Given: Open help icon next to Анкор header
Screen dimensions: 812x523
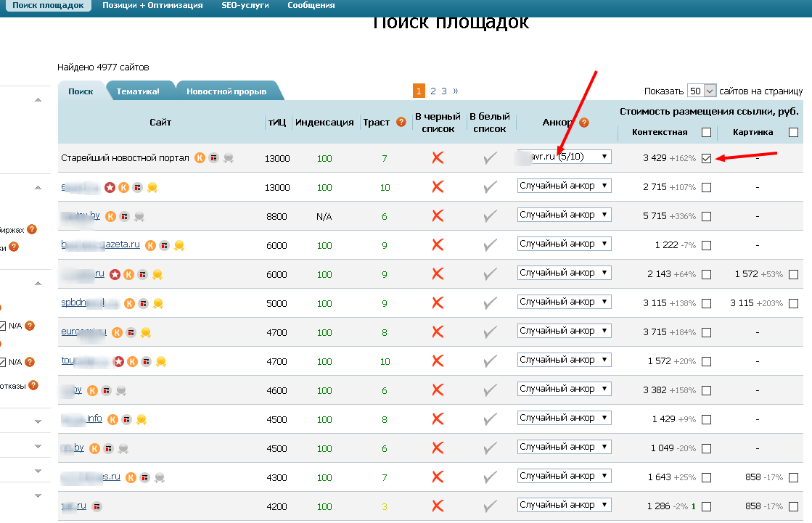Looking at the screenshot, I should click(583, 123).
